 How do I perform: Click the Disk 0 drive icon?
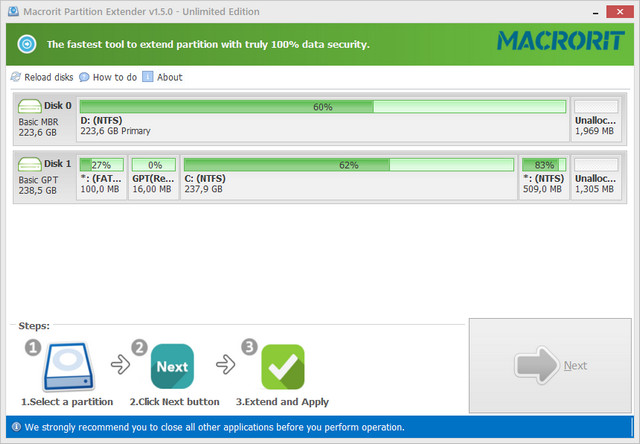coord(29,105)
